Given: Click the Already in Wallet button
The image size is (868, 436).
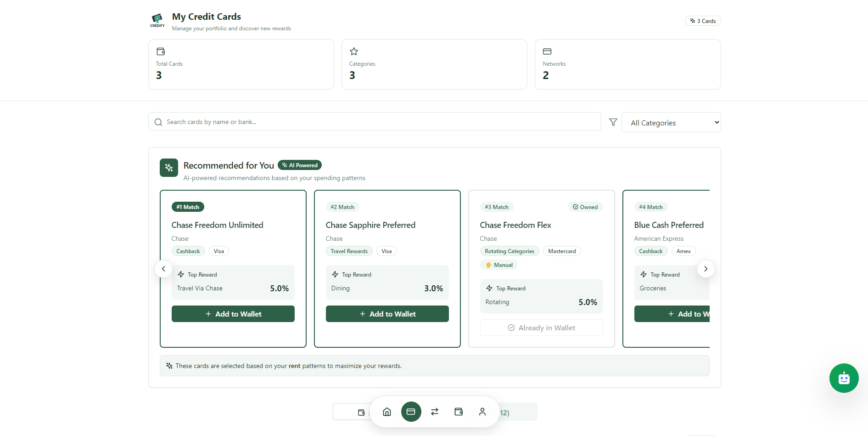Looking at the screenshot, I should coord(542,328).
